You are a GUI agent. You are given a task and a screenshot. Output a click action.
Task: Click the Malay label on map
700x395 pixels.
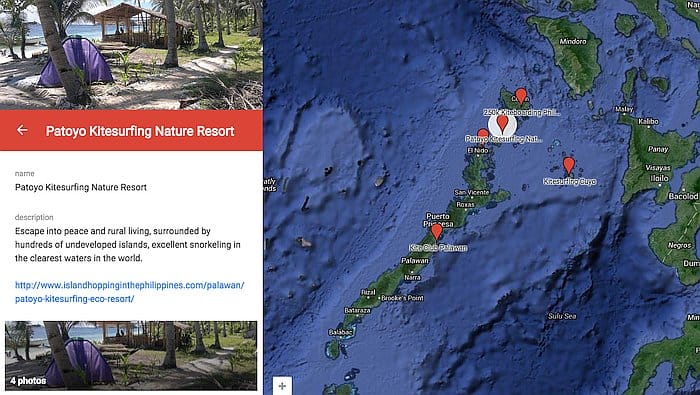(624, 109)
